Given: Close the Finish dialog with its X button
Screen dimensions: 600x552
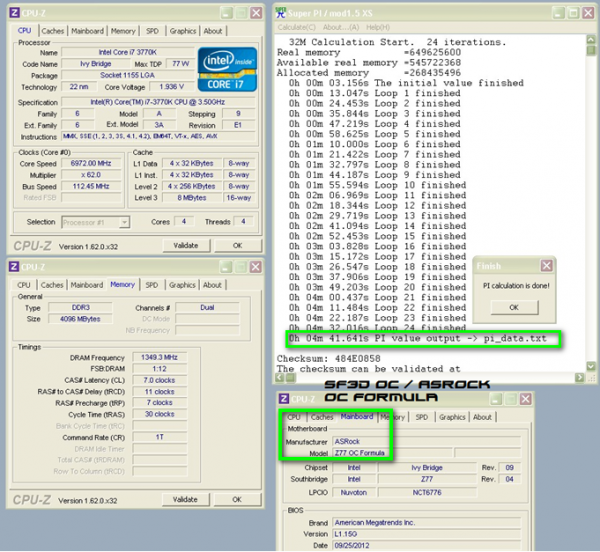Looking at the screenshot, I should pyautogui.click(x=546, y=265).
